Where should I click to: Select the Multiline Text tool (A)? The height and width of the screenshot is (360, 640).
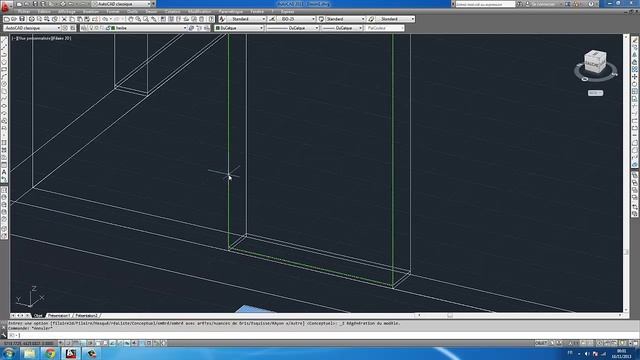point(4,172)
